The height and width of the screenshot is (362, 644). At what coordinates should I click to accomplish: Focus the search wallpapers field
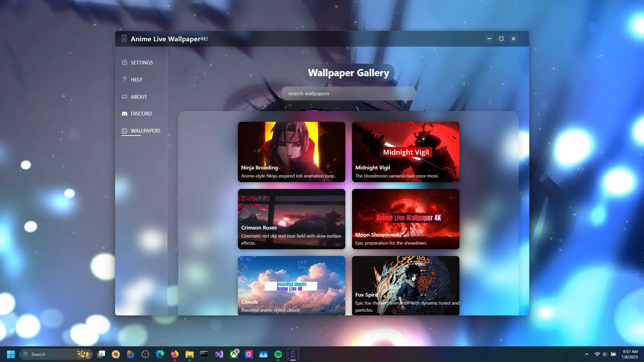point(348,94)
